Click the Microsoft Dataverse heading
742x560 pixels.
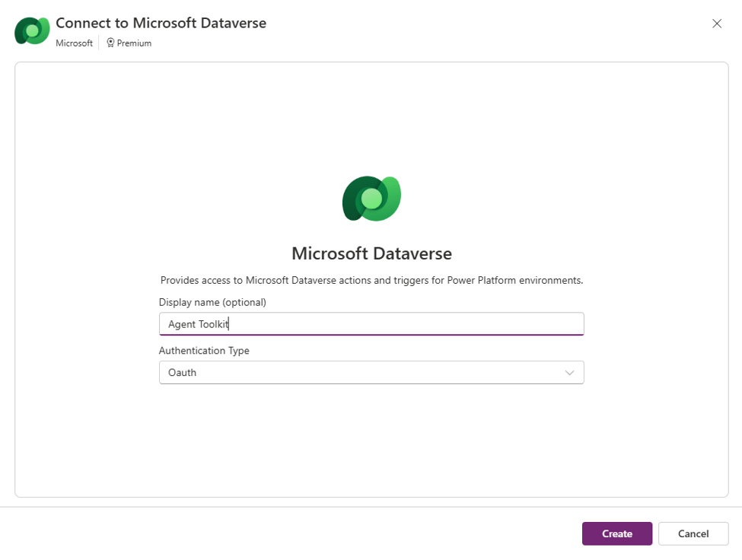point(371,253)
